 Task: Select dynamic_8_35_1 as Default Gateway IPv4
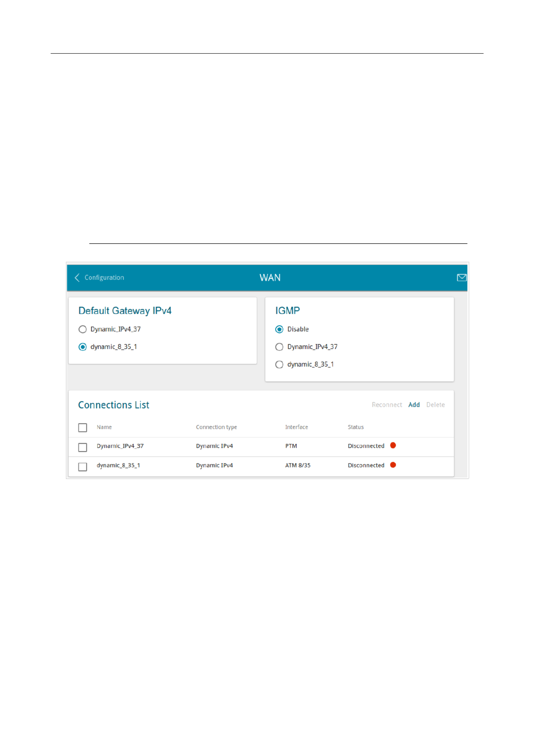82,347
